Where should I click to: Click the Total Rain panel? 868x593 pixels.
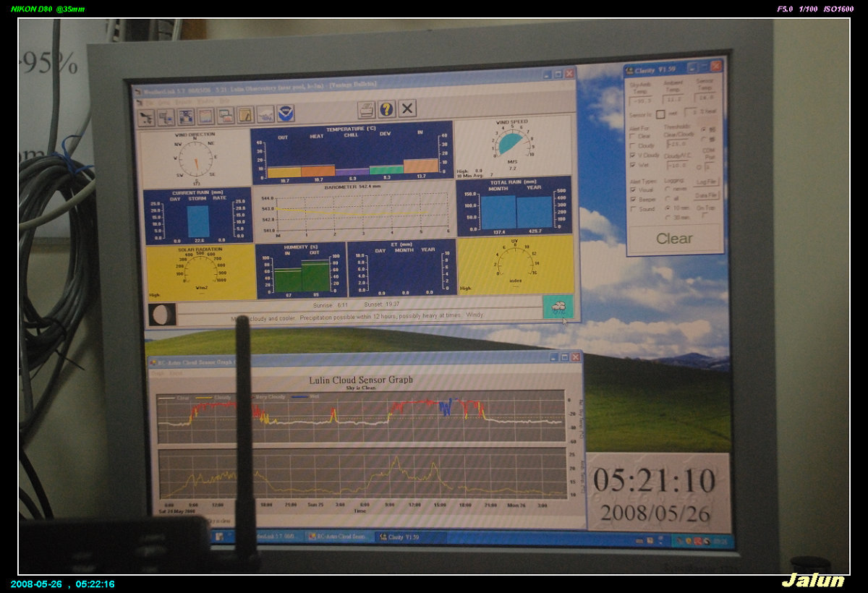(x=514, y=207)
